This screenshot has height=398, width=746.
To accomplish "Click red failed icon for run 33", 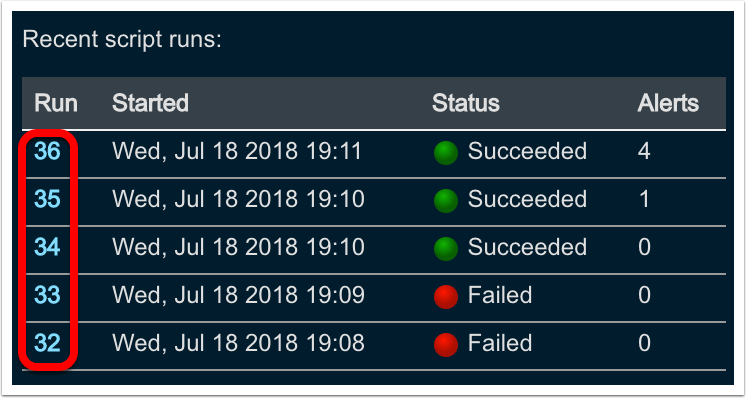I will coord(446,297).
